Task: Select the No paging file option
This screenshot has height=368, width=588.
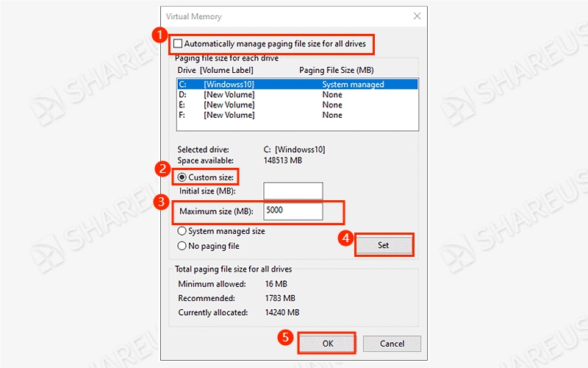Action: click(x=182, y=246)
